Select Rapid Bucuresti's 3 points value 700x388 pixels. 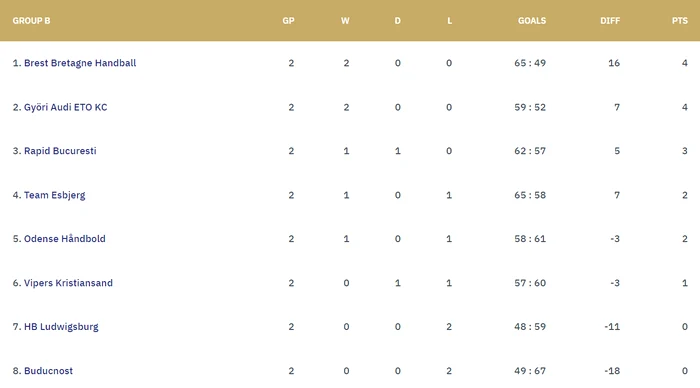pos(685,151)
